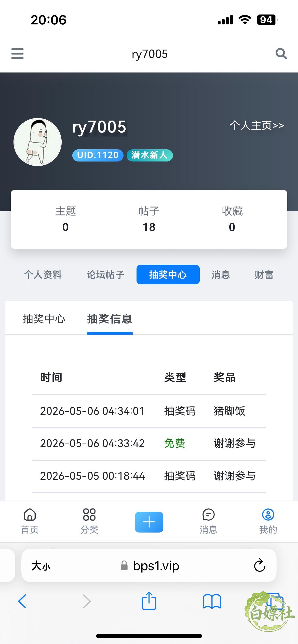Switch to 论坛帖子 tab
Viewport: 298px width, 644px height.
point(105,275)
